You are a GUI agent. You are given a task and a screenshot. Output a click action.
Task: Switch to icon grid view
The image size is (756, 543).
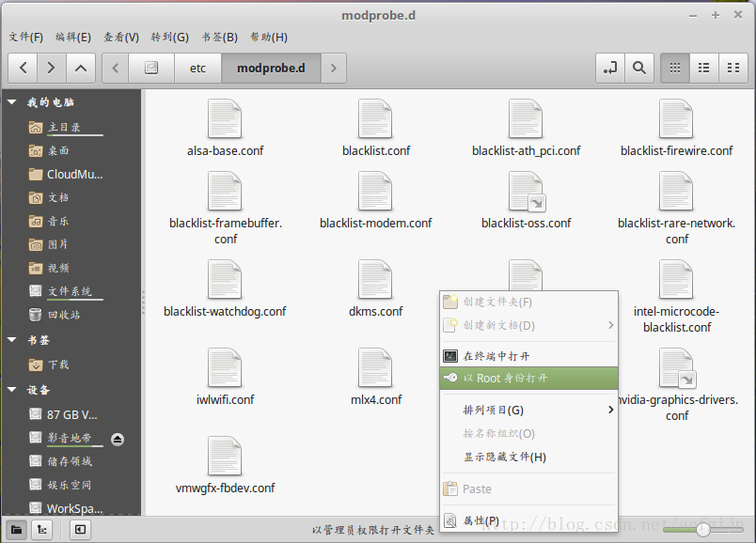point(674,68)
